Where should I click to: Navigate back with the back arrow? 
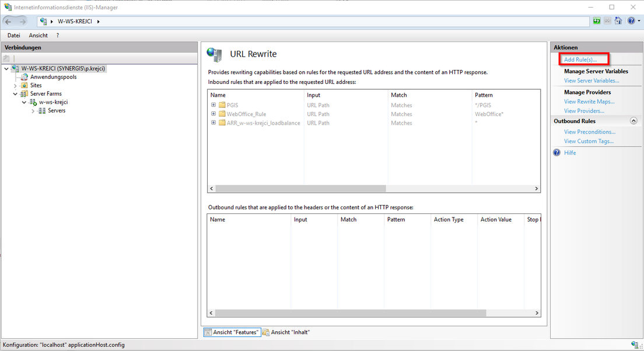[x=8, y=22]
